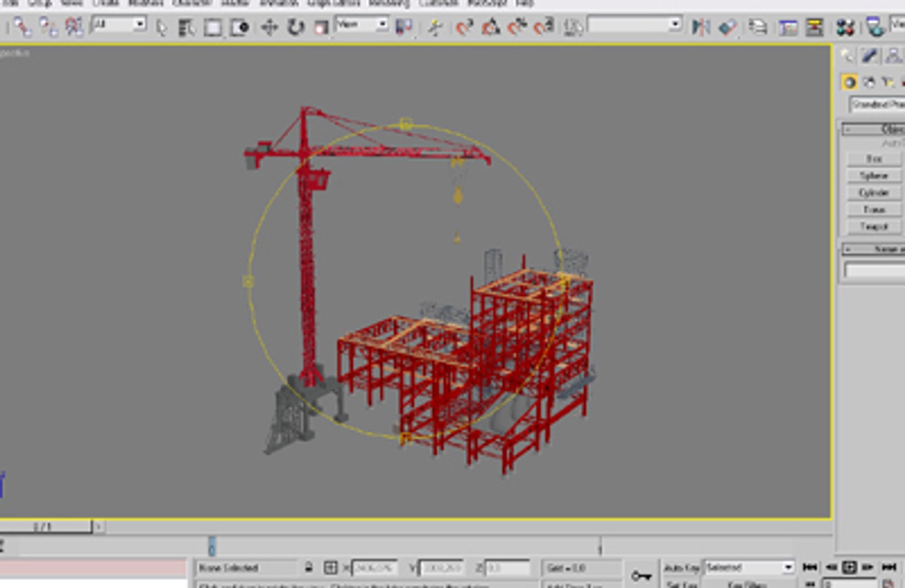Toggle the 3D Snaps icon
Screen dimensions: 905x588
[x=464, y=27]
